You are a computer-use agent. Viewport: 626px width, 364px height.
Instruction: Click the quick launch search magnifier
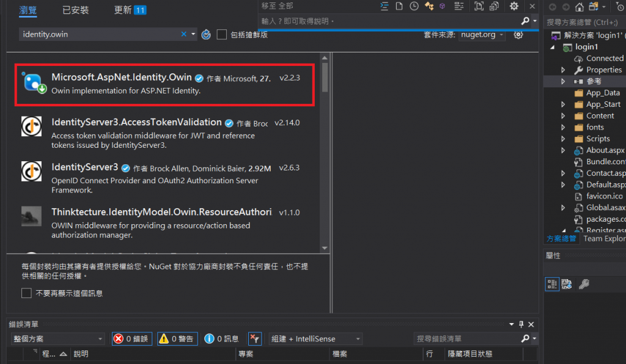(x=525, y=21)
